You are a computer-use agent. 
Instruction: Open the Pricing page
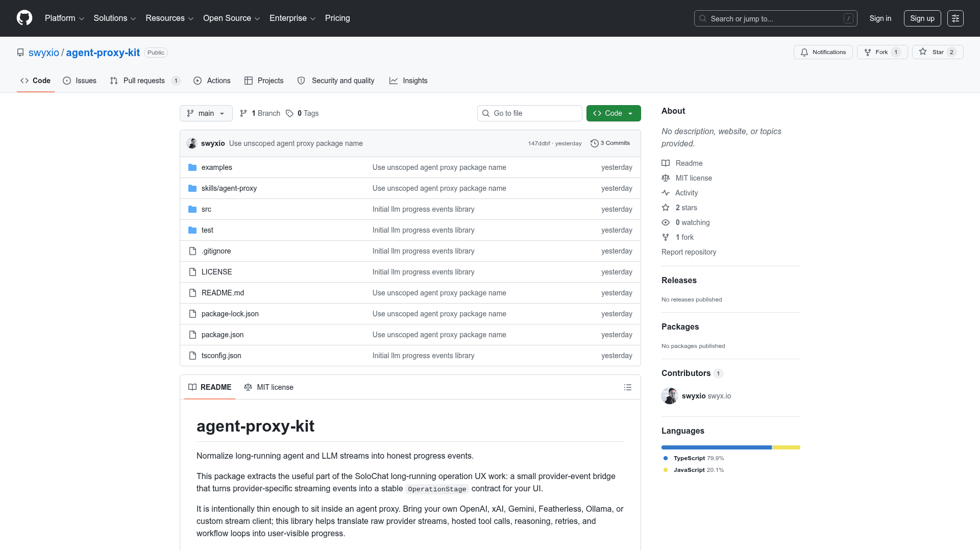click(x=337, y=18)
